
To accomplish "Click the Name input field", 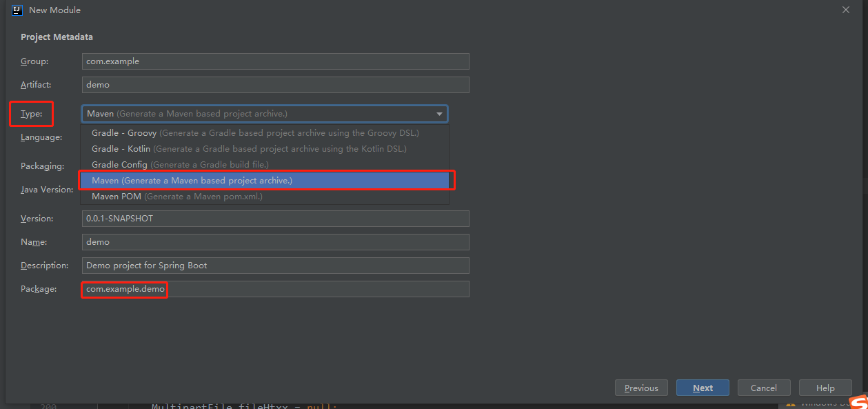I will (x=275, y=242).
